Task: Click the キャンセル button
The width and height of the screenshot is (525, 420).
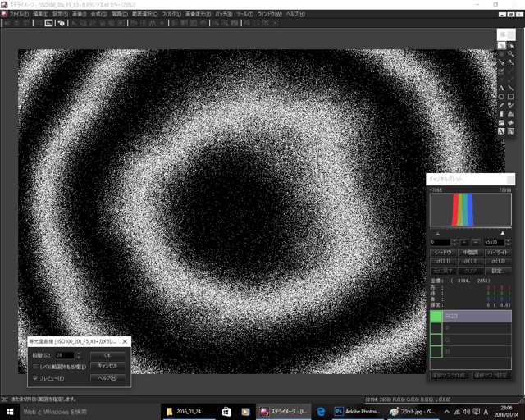Action: (107, 366)
